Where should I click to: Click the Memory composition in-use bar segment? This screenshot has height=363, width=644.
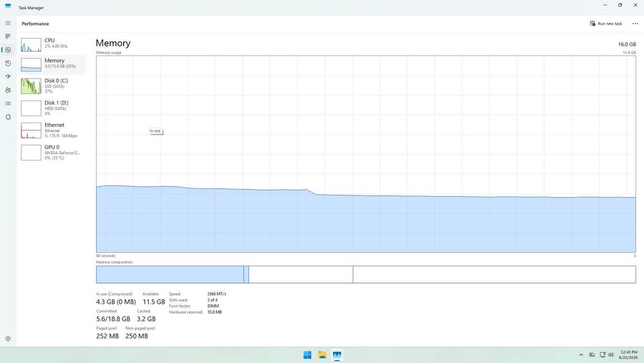tap(170, 275)
